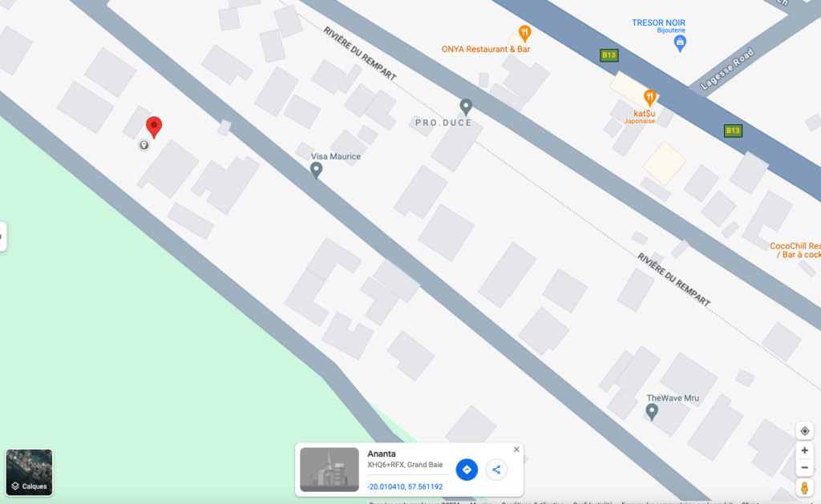Get directions to Ananta

tap(467, 470)
